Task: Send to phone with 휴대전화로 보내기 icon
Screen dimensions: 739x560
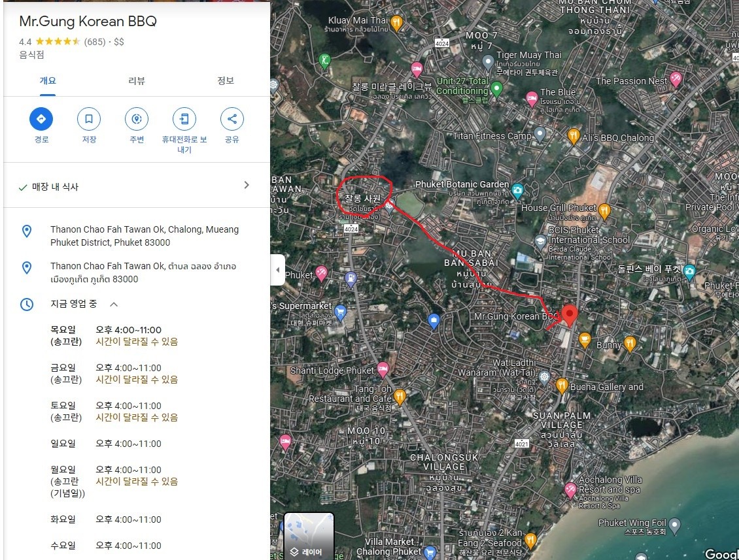Action: (x=184, y=119)
